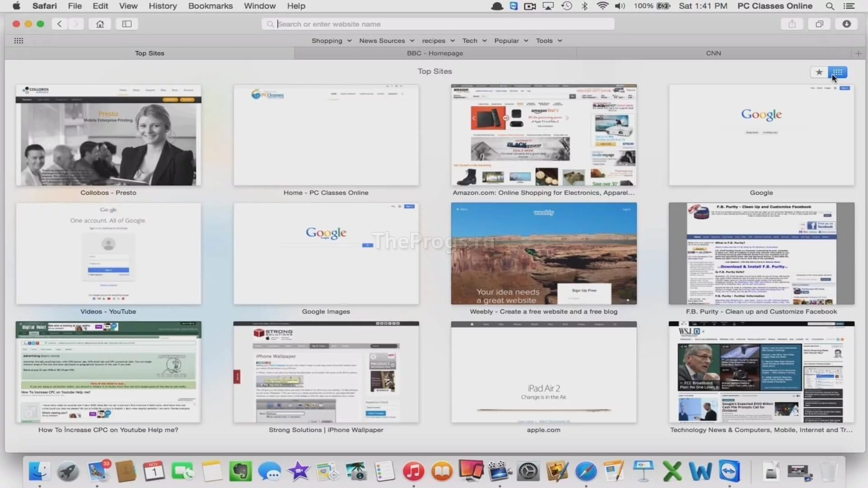868x488 pixels.
Task: Go back with the Safari back arrow
Action: (59, 24)
